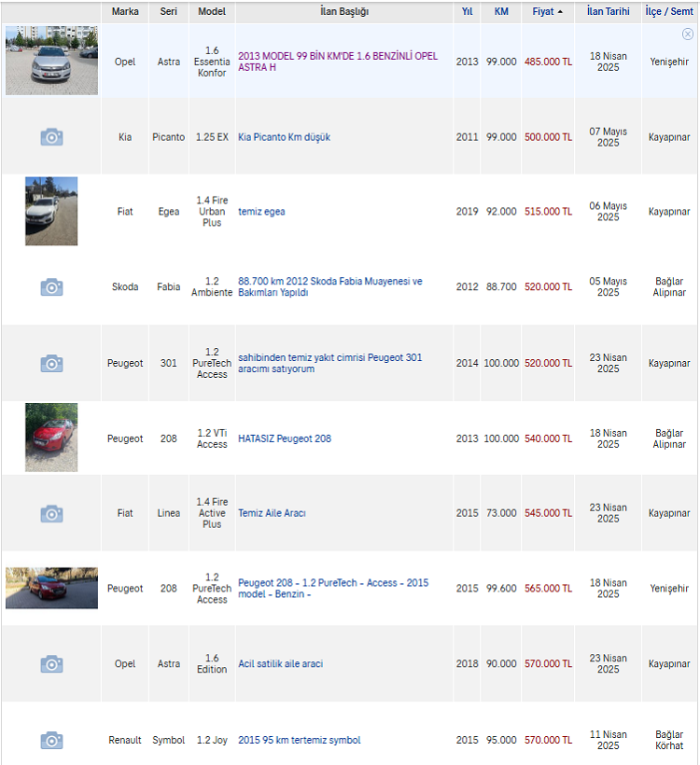Click camera placeholder icon for Skoda Fabia listing

coord(51,287)
